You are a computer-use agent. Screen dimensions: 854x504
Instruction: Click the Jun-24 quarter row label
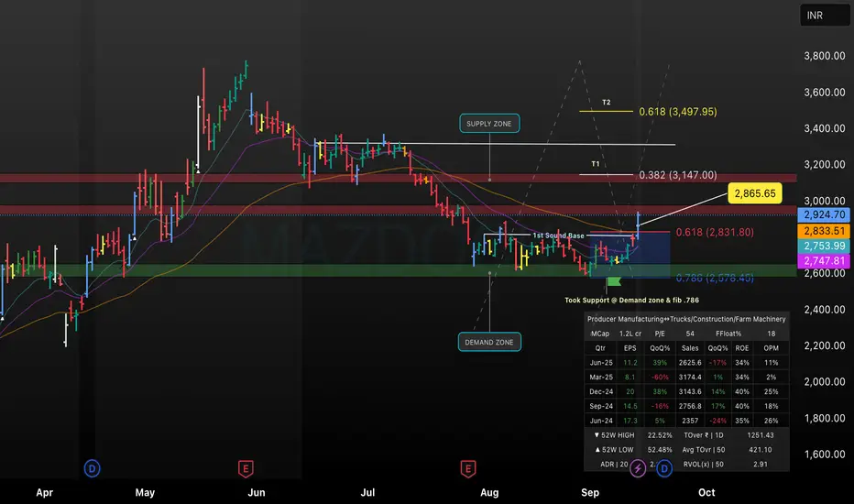[601, 421]
